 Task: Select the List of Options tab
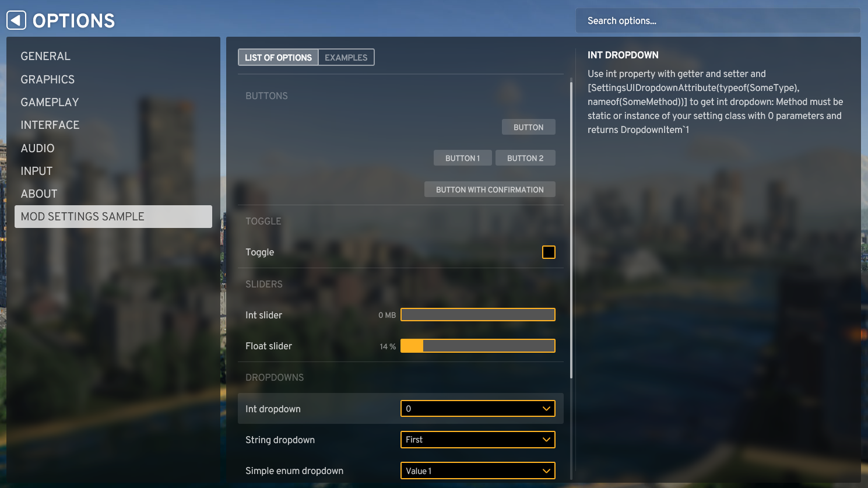coord(278,57)
